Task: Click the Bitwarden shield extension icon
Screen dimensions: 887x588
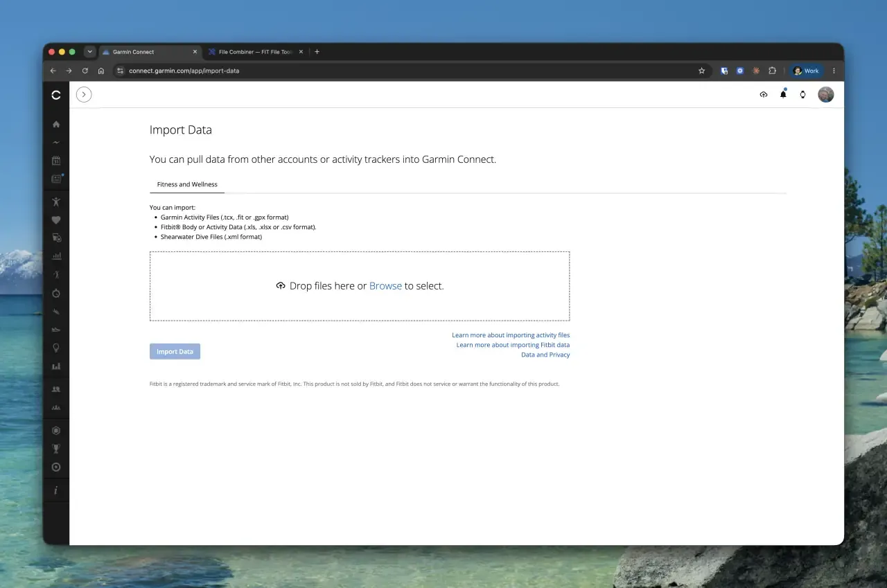Action: [724, 71]
